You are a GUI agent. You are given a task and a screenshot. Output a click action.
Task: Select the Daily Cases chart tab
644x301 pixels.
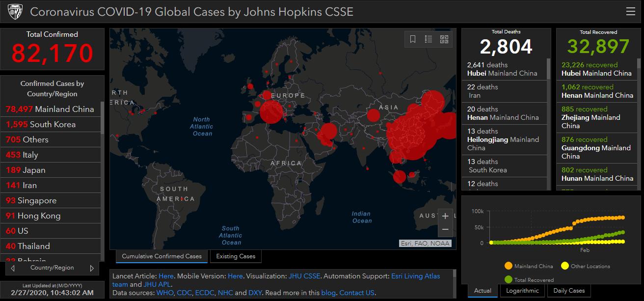[x=569, y=291]
